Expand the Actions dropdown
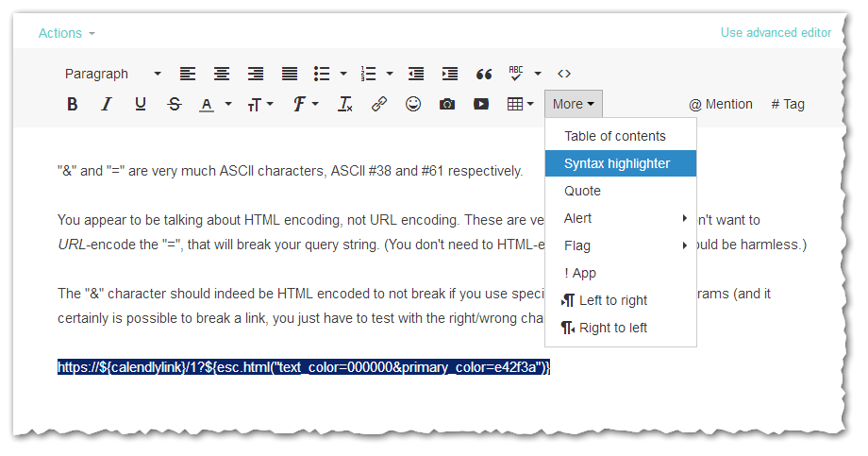The image size is (868, 456). [67, 33]
